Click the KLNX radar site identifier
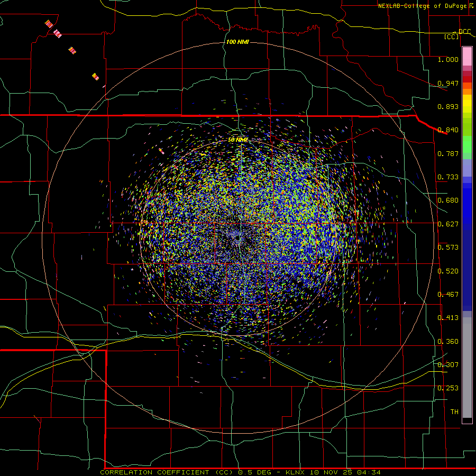This screenshot has height=476, width=476. (x=296, y=472)
